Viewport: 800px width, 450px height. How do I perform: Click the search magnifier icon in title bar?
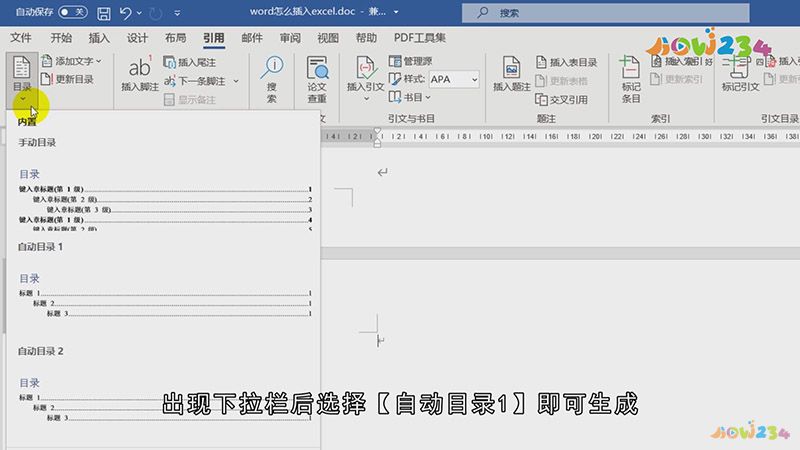point(482,13)
